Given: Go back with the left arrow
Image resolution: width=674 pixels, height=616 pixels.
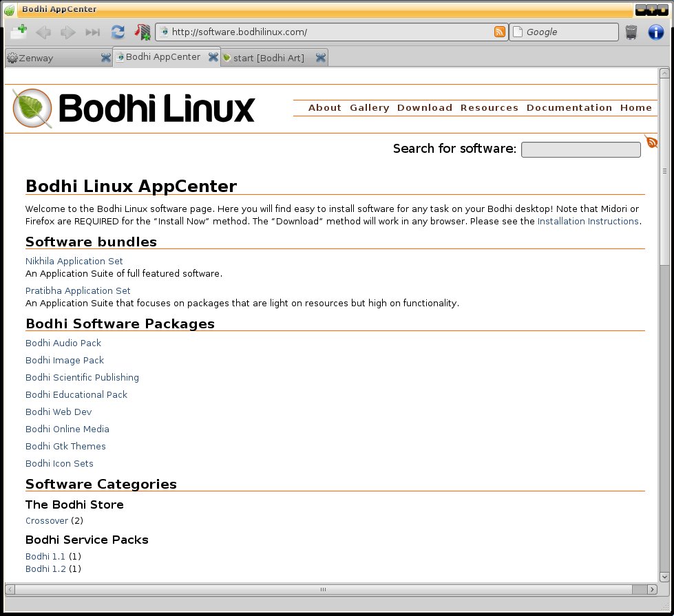Looking at the screenshot, I should tap(43, 32).
